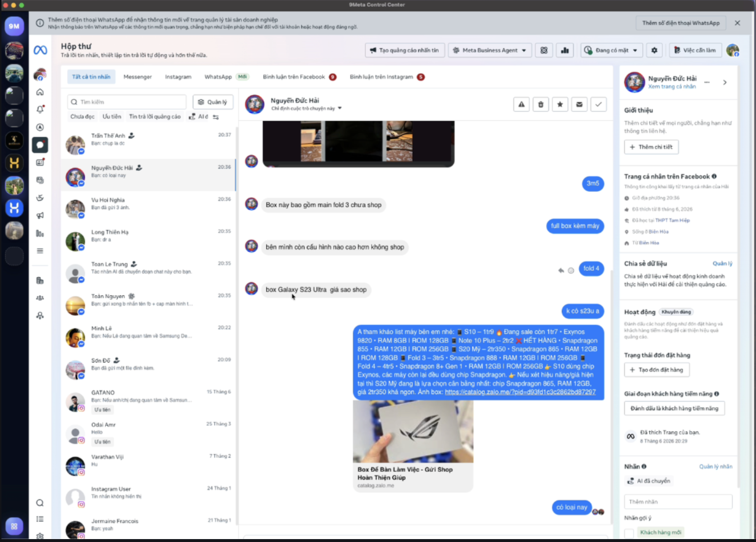Open the hamburger all-tools menu icon
Screen dimensions: 756x542
40,251
